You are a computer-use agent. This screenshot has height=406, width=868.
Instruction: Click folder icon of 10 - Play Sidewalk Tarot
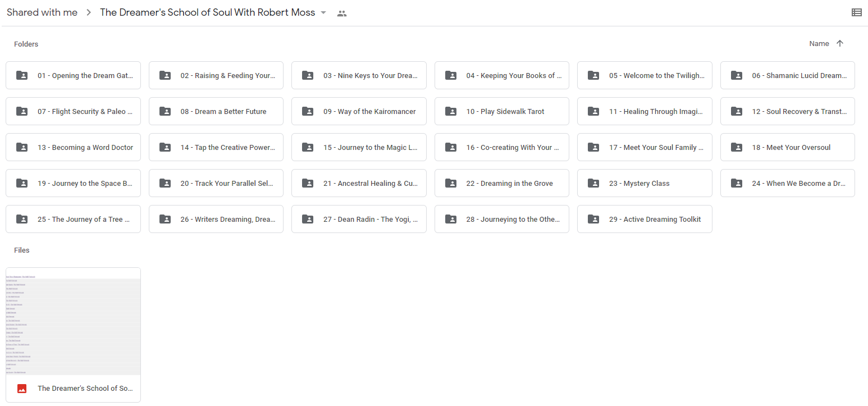coord(451,111)
